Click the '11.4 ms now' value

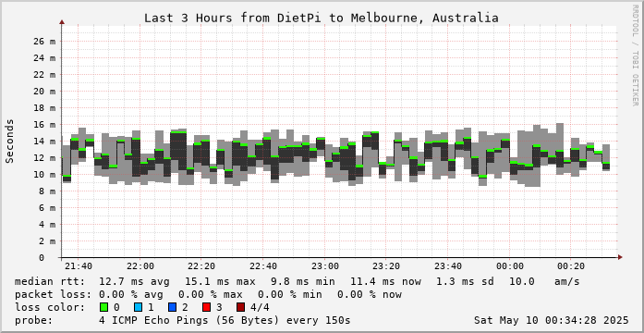click(x=385, y=282)
